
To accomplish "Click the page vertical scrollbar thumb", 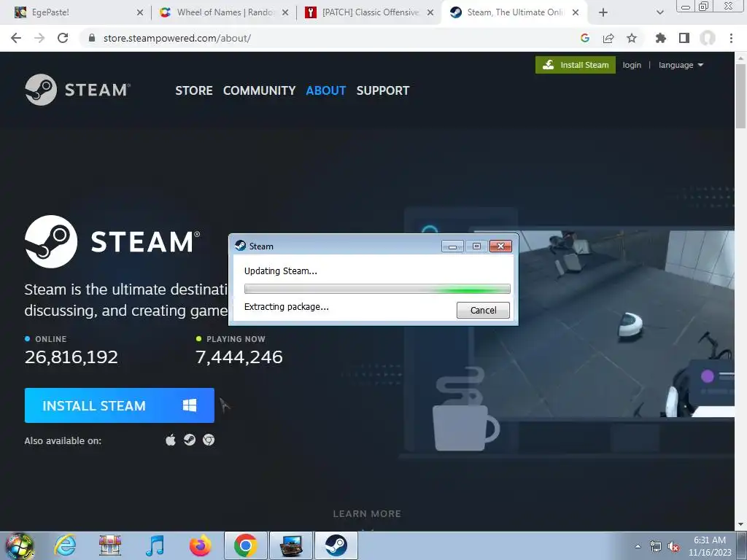I will 740,96.
